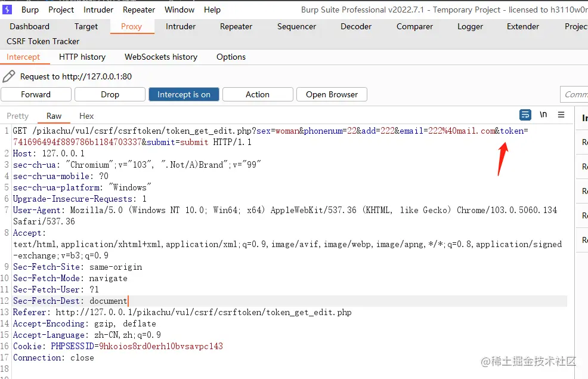Open the Burp menu
This screenshot has height=379, width=588.
point(30,10)
